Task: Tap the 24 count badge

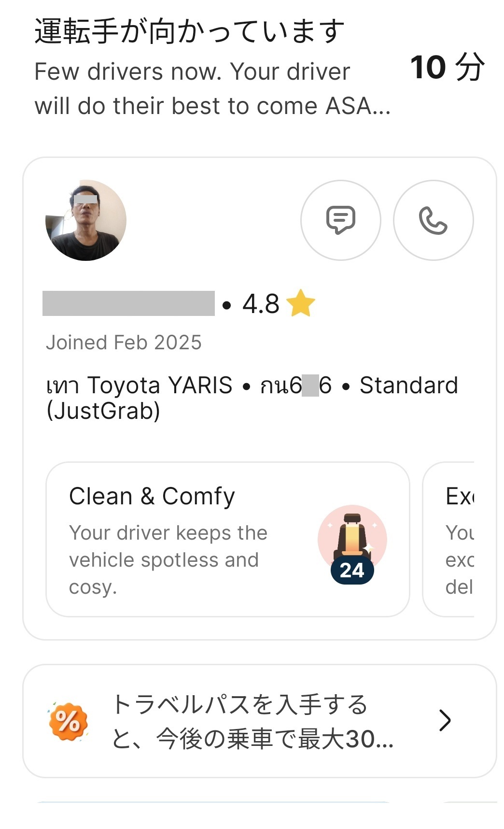Action: pyautogui.click(x=352, y=571)
